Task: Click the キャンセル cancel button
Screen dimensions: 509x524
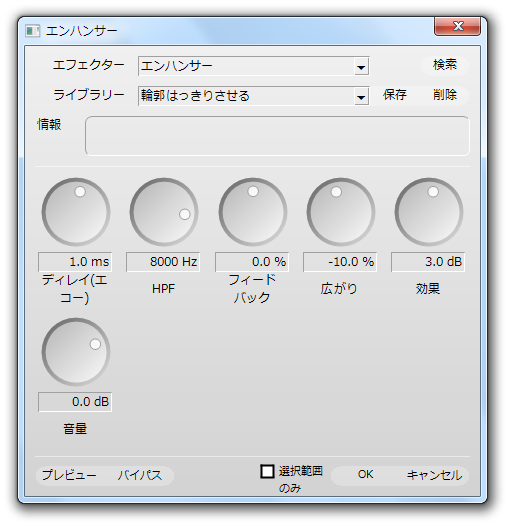Action: point(434,475)
